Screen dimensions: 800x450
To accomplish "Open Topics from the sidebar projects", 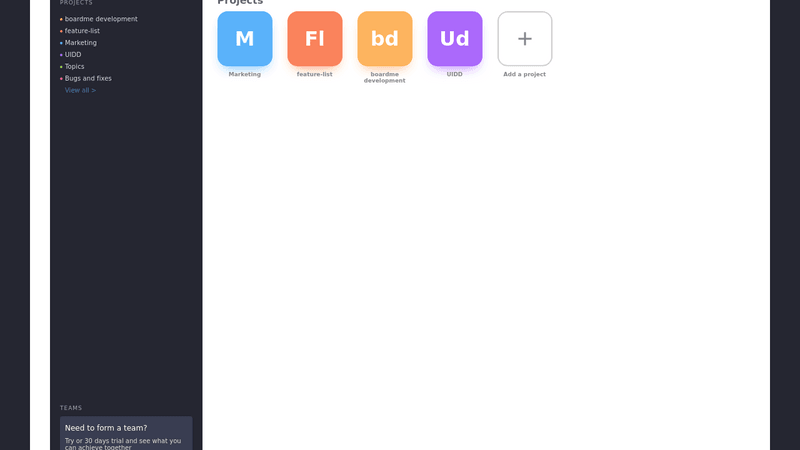I will point(75,67).
